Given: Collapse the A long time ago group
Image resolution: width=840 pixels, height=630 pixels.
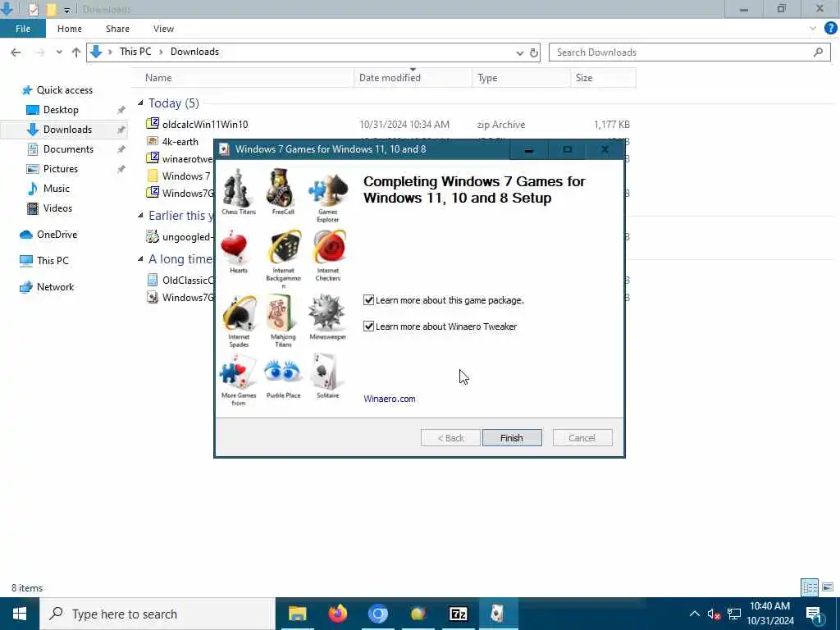Looking at the screenshot, I should 140,258.
